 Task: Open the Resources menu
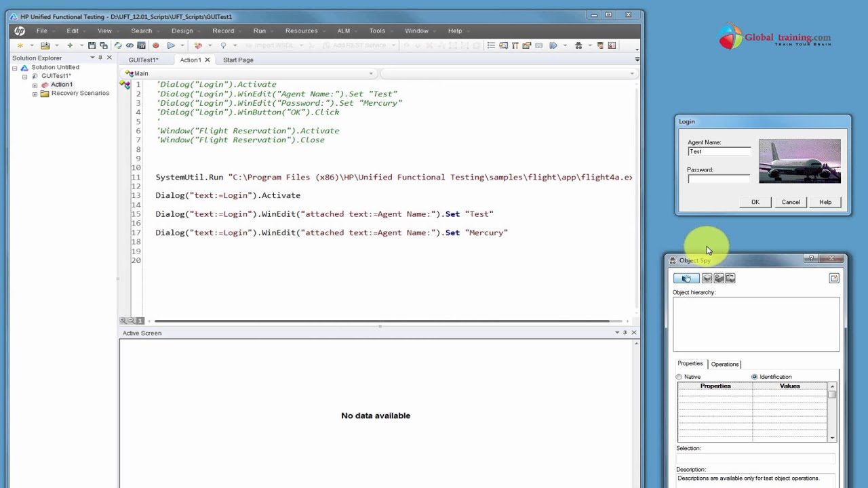301,30
